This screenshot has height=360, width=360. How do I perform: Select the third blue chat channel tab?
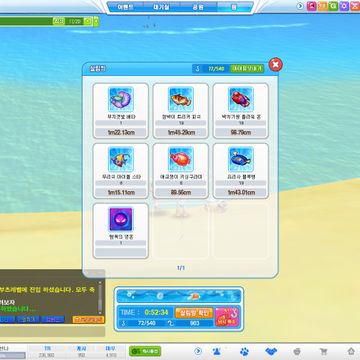(x=53, y=319)
